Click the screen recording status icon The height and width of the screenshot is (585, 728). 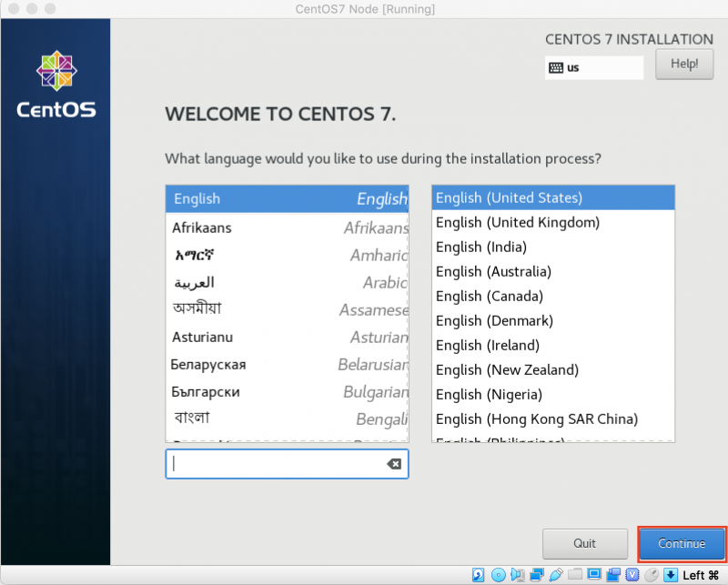point(613,575)
